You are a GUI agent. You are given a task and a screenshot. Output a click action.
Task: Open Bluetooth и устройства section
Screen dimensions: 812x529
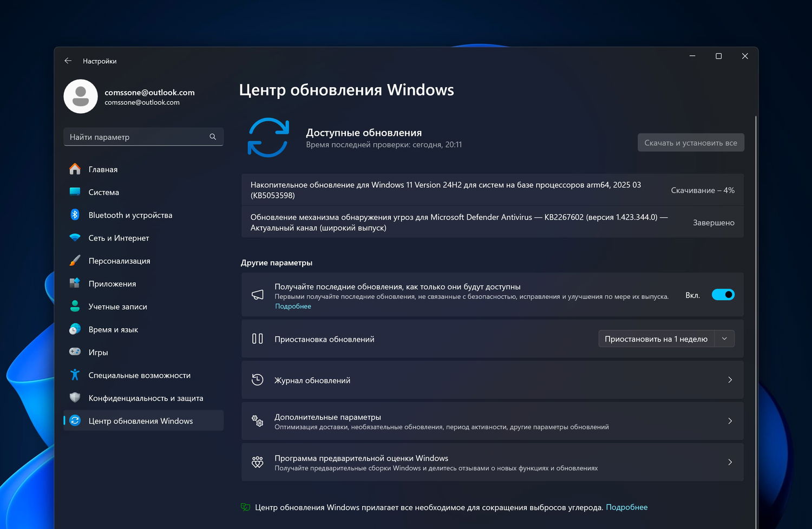coord(143,215)
